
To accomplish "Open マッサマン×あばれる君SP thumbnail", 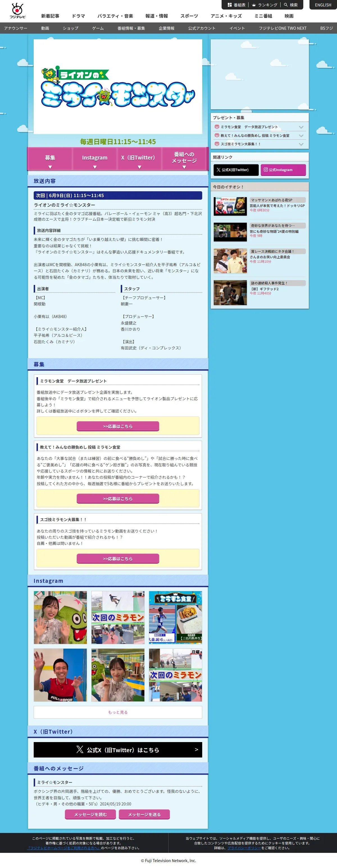I will 230,206.
